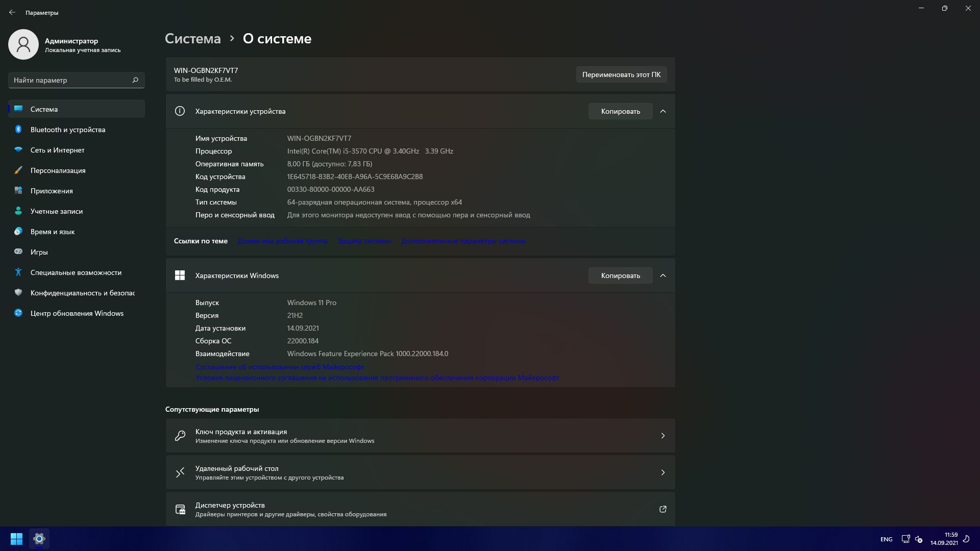Image resolution: width=980 pixels, height=551 pixels.
Task: Collapse the Характеристики Windows section
Action: [x=663, y=275]
